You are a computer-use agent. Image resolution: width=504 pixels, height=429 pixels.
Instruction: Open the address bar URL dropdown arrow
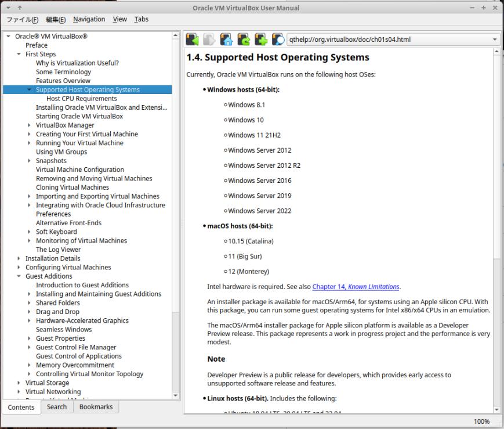click(x=495, y=39)
